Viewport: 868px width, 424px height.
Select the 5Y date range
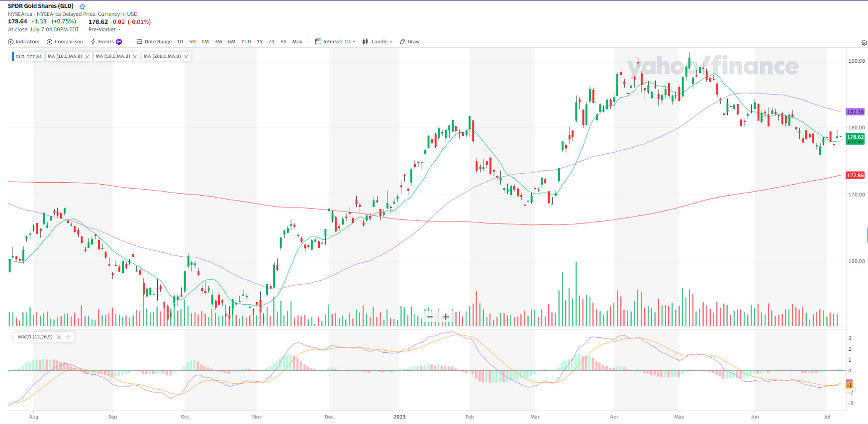[x=284, y=42]
